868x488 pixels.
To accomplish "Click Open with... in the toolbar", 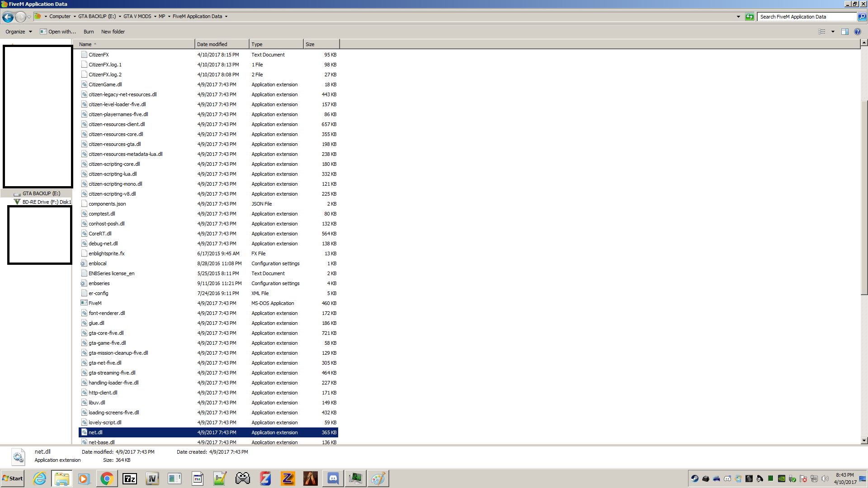I will click(58, 32).
